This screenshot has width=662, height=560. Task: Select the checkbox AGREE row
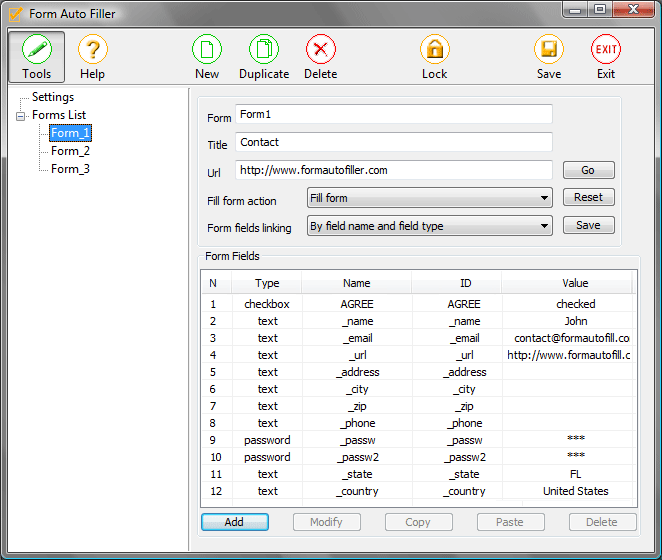pyautogui.click(x=418, y=304)
